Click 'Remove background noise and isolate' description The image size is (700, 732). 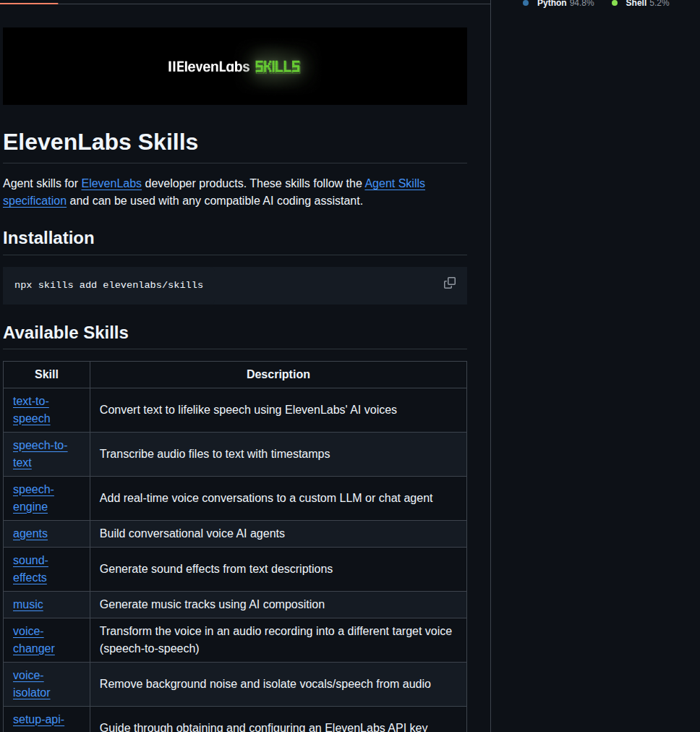[265, 684]
